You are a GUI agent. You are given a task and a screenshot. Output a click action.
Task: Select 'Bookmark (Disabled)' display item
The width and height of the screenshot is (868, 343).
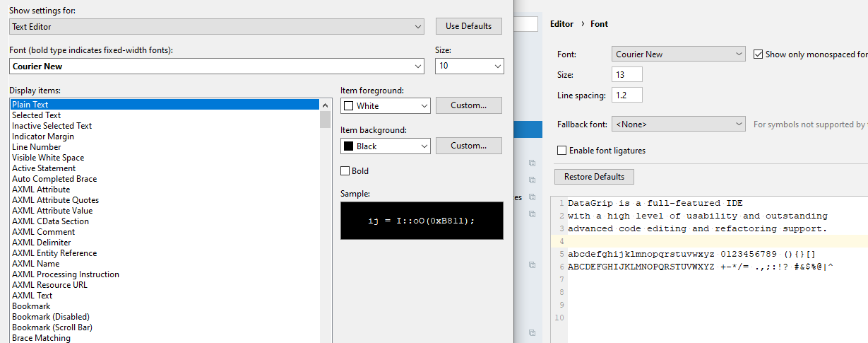pos(165,317)
